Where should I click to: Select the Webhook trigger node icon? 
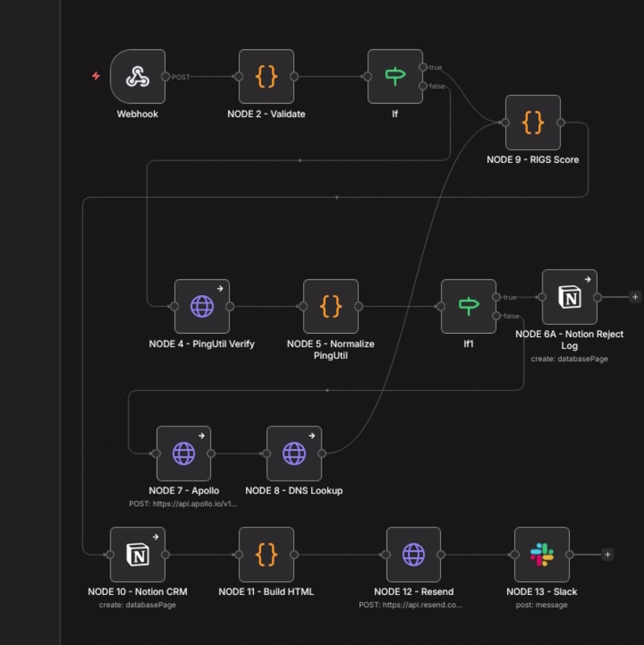pyautogui.click(x=138, y=77)
